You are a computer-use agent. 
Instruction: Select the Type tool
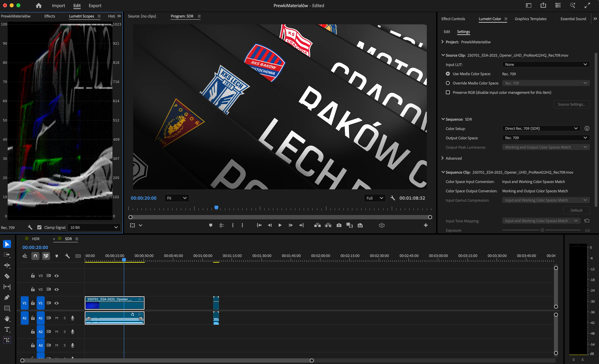7,329
